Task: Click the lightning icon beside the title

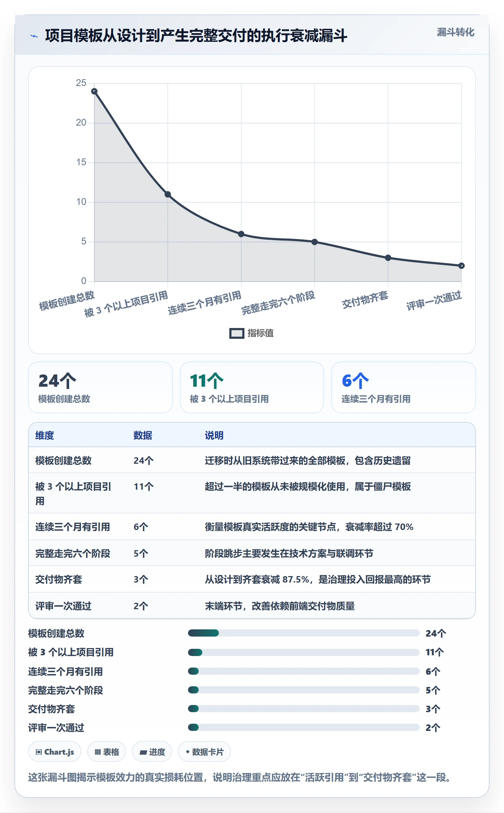Action: coord(34,36)
